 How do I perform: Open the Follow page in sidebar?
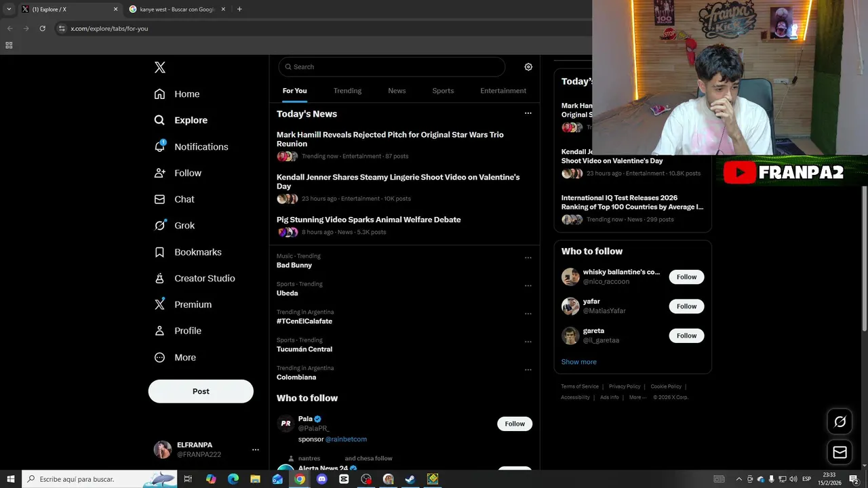click(x=178, y=173)
